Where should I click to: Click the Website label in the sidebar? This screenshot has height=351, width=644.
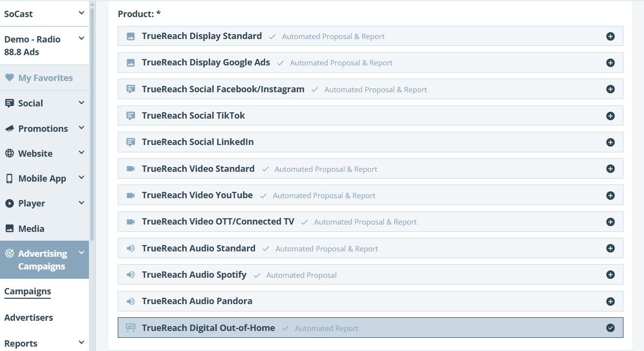pos(35,153)
